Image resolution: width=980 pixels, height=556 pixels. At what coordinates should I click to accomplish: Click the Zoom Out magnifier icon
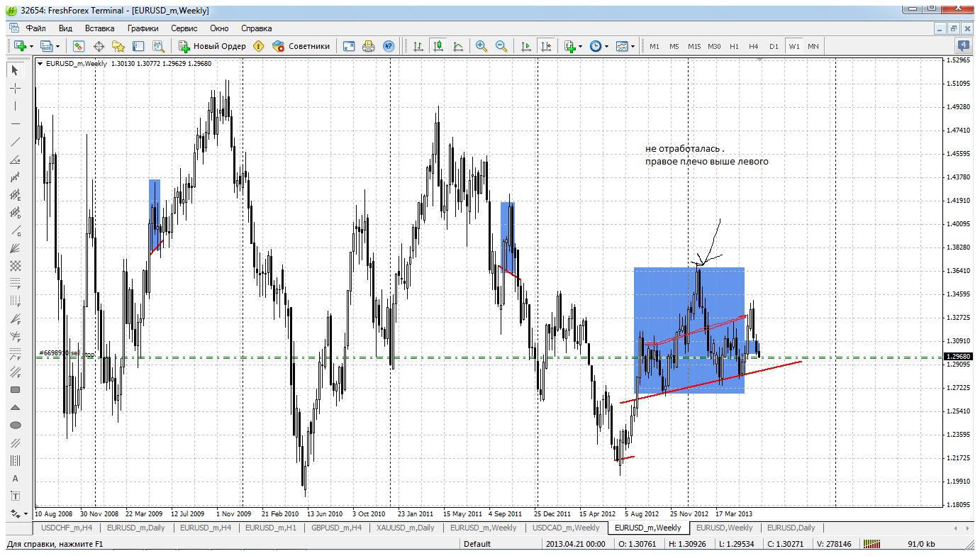click(x=501, y=46)
